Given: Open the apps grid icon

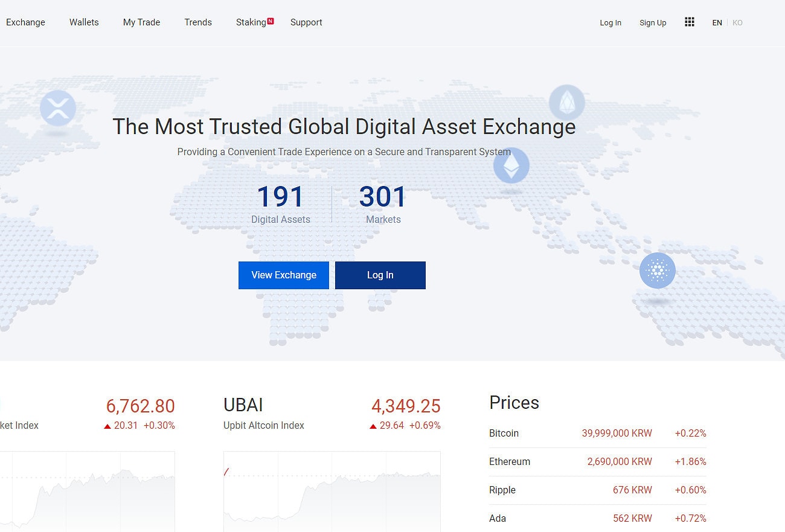Looking at the screenshot, I should pyautogui.click(x=690, y=22).
